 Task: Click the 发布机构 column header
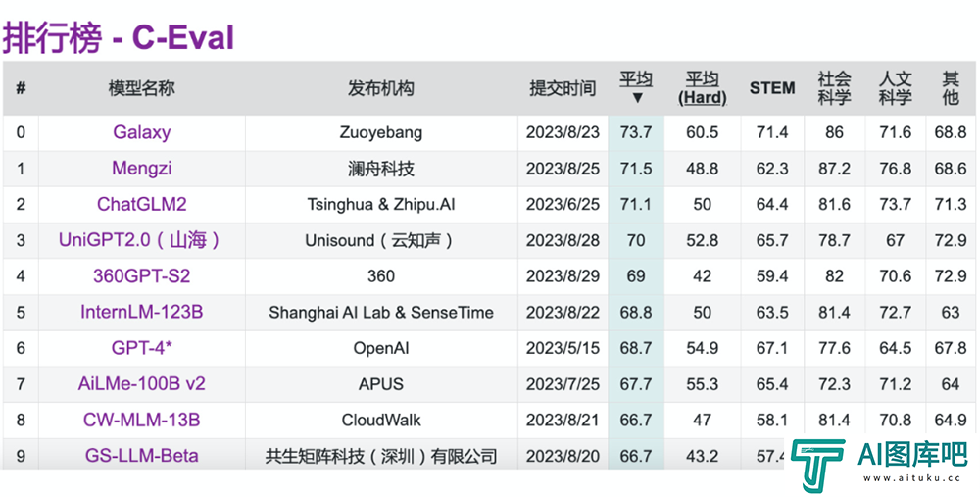click(x=381, y=88)
